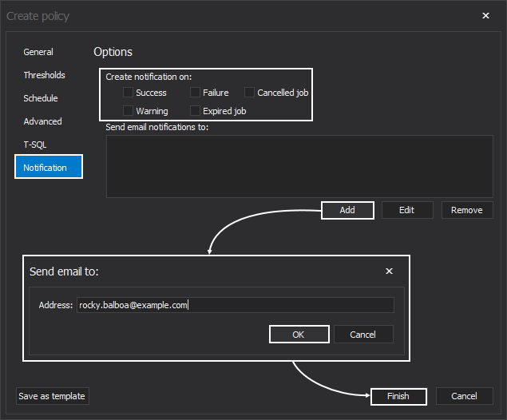This screenshot has height=420, width=507.
Task: Click Finish to create the policy
Action: [398, 396]
